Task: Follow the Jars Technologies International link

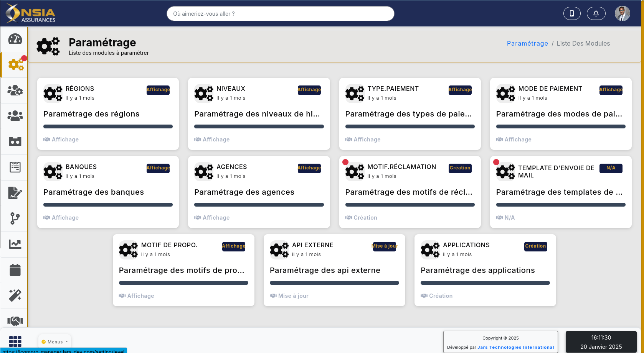Action: click(x=515, y=347)
